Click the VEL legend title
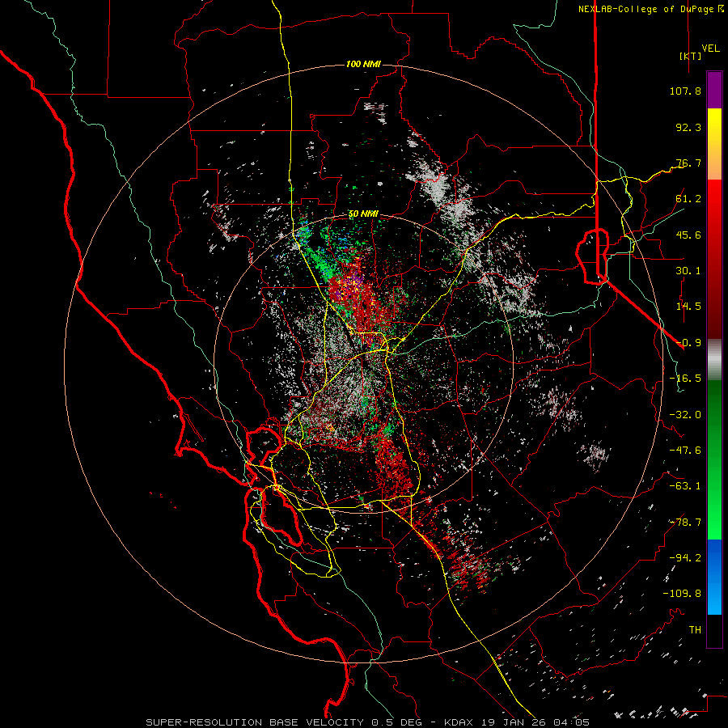This screenshot has width=728, height=728. click(x=711, y=49)
